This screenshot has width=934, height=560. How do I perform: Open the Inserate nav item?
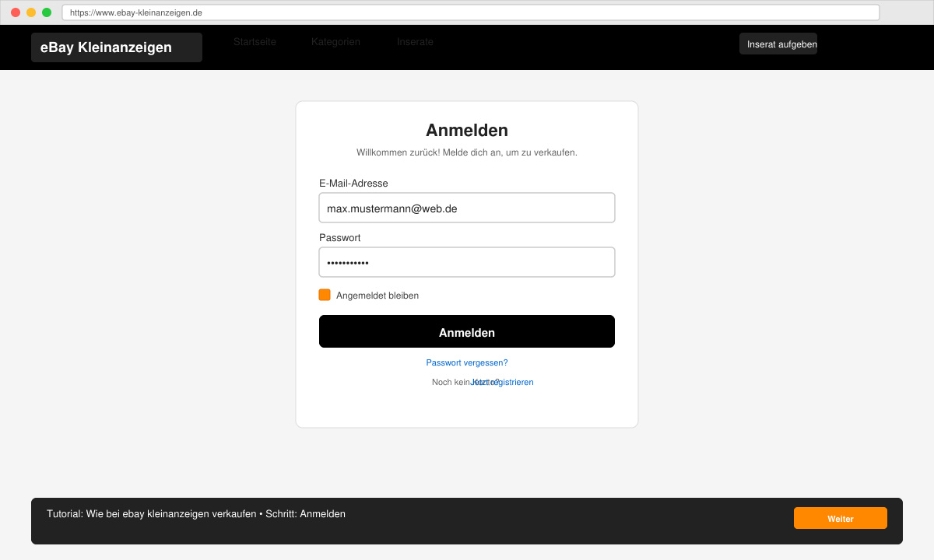coord(415,42)
